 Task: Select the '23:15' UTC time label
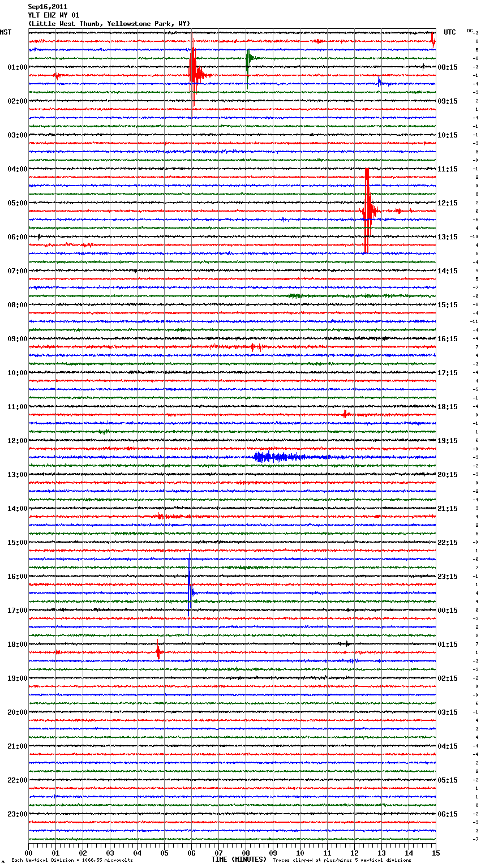tap(448, 577)
